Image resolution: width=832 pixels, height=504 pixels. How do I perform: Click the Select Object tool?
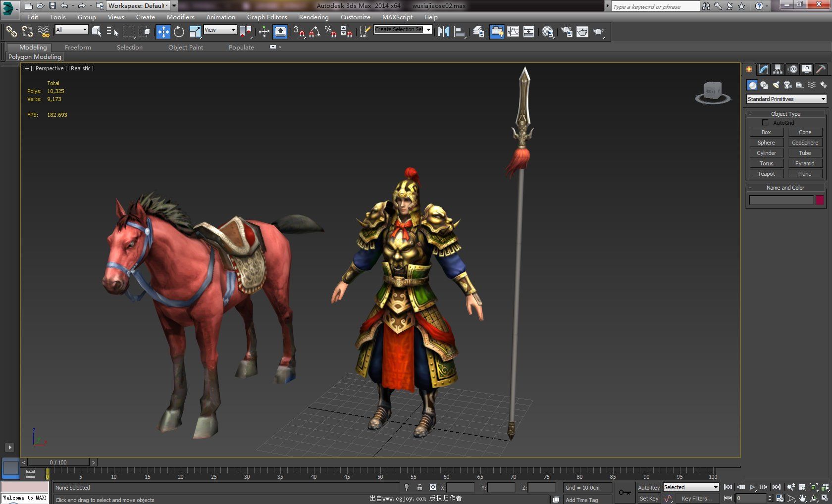click(97, 32)
